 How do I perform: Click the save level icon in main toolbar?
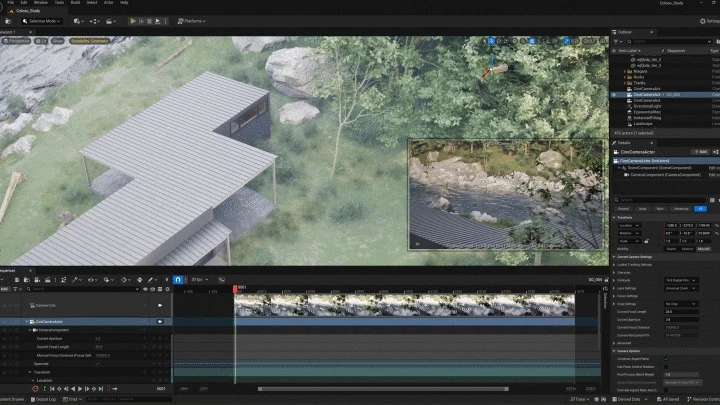click(x=8, y=21)
